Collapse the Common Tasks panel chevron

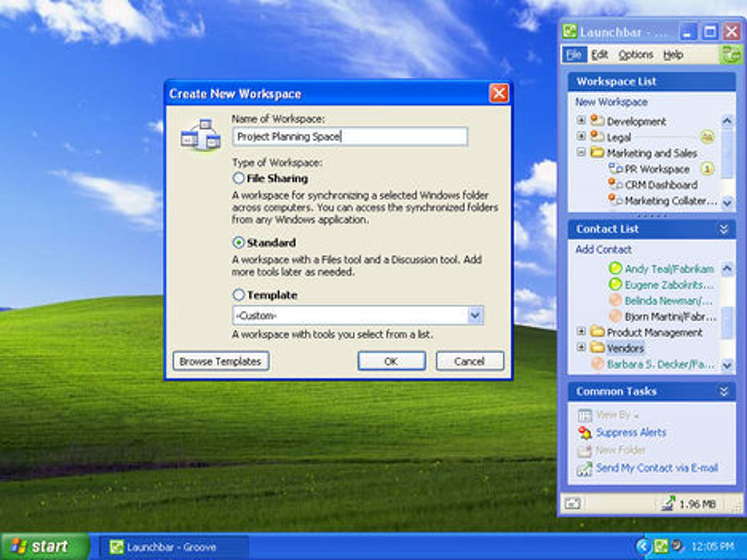(x=724, y=391)
